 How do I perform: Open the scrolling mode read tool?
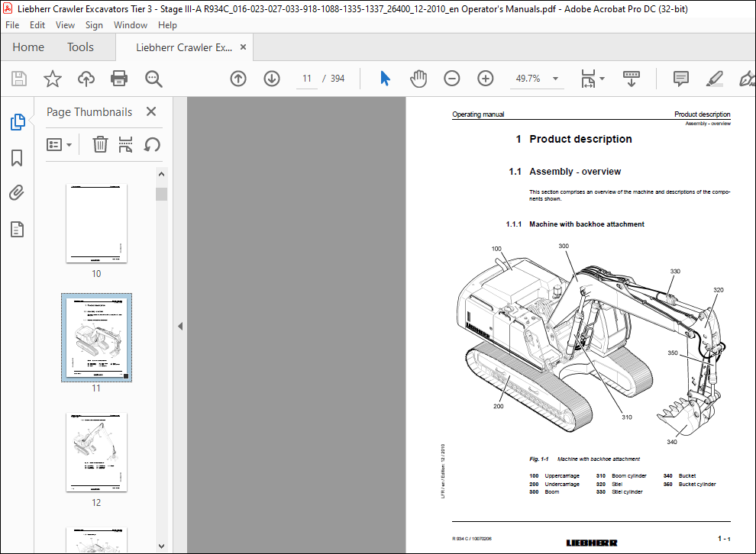pyautogui.click(x=631, y=79)
